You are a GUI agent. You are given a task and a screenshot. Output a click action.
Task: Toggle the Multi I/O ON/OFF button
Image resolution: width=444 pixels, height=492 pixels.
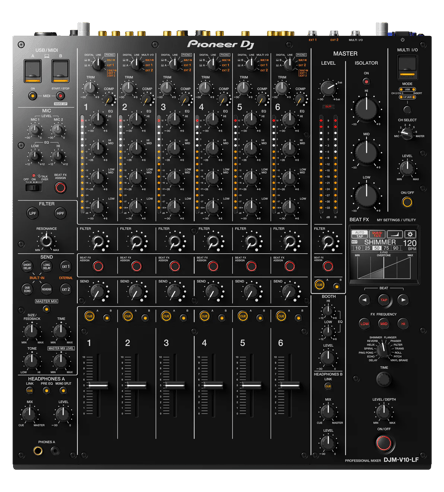click(x=407, y=202)
